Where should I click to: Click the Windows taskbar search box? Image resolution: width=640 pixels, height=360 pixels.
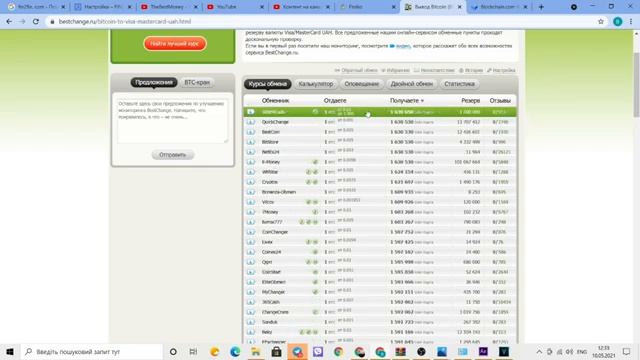(92, 351)
